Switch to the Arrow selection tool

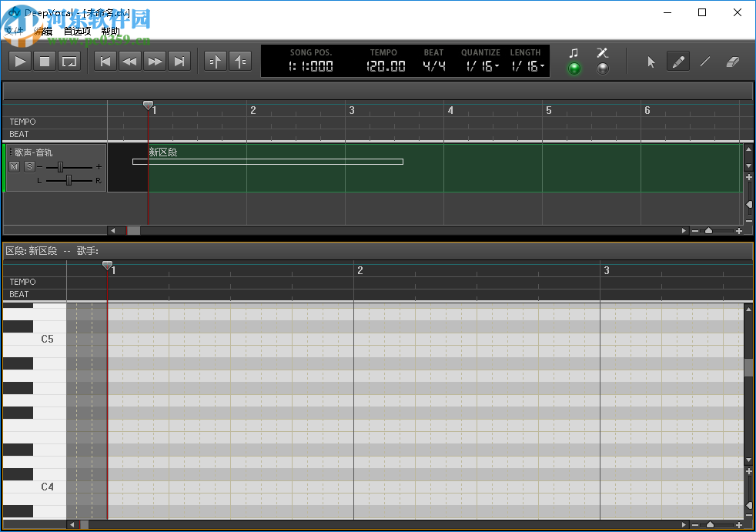point(651,61)
